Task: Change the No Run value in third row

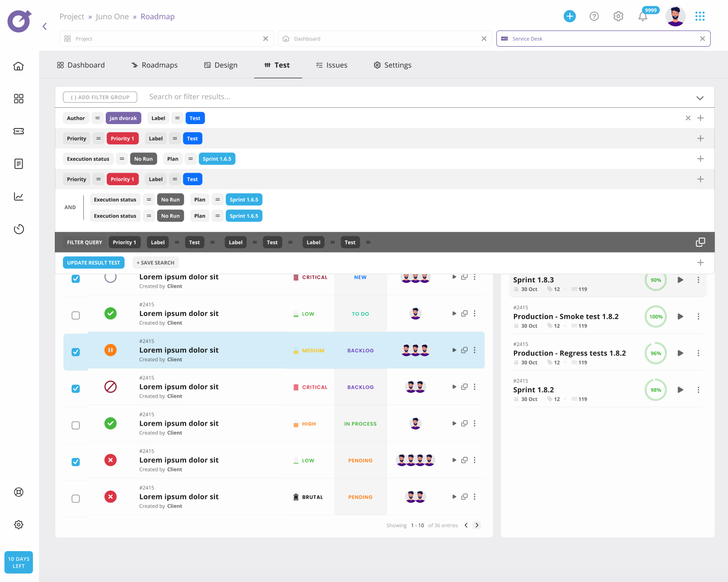Action: (143, 159)
